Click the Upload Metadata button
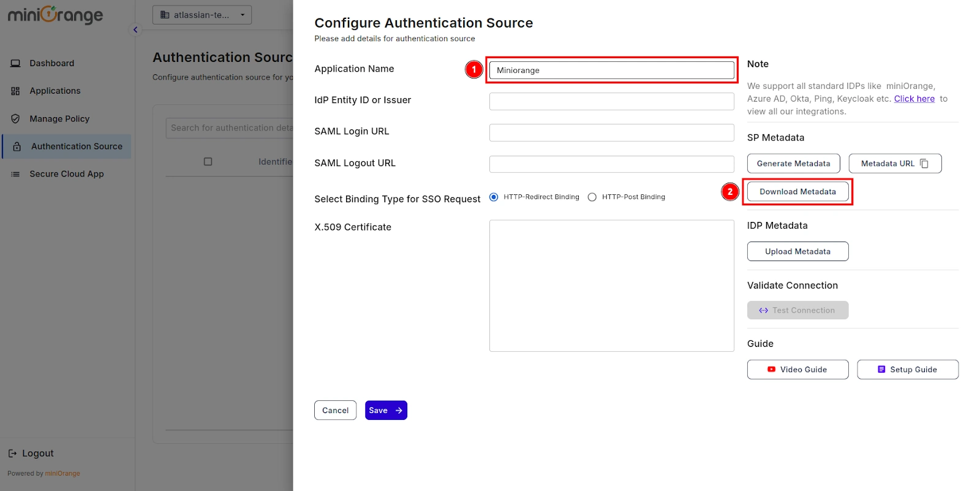This screenshot has height=491, width=980. pyautogui.click(x=797, y=251)
